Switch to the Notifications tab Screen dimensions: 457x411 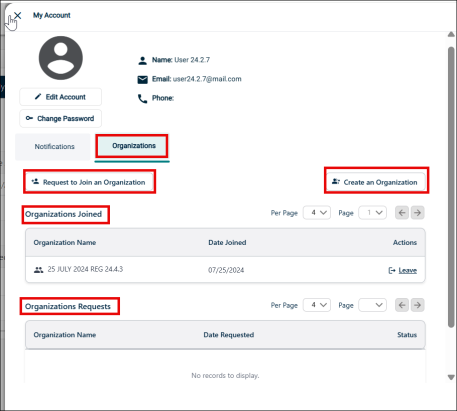[53, 147]
